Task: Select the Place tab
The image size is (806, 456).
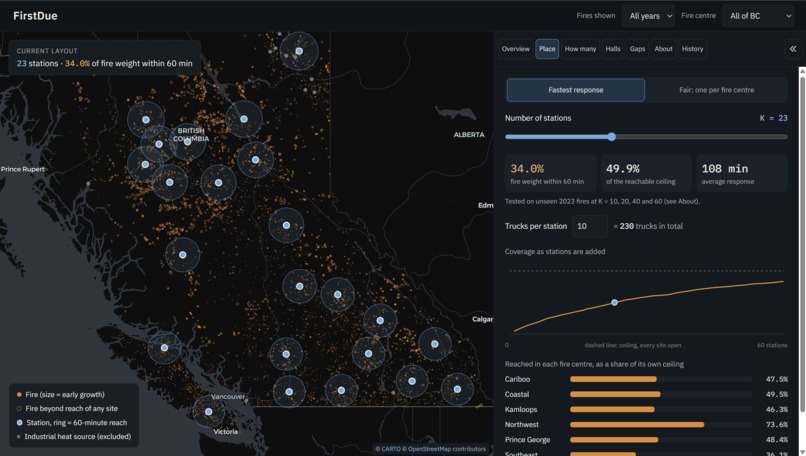Action: point(547,49)
